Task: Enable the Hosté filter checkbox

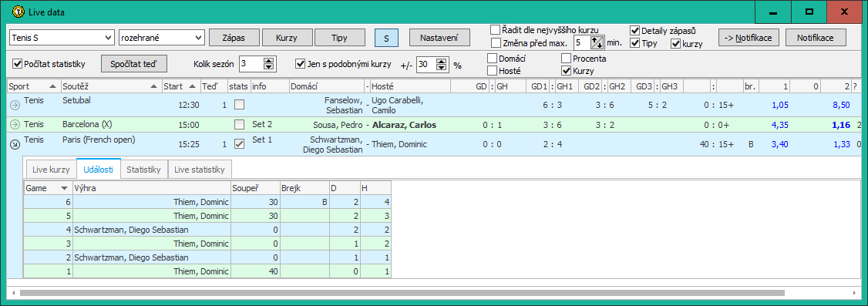Action: [x=492, y=71]
